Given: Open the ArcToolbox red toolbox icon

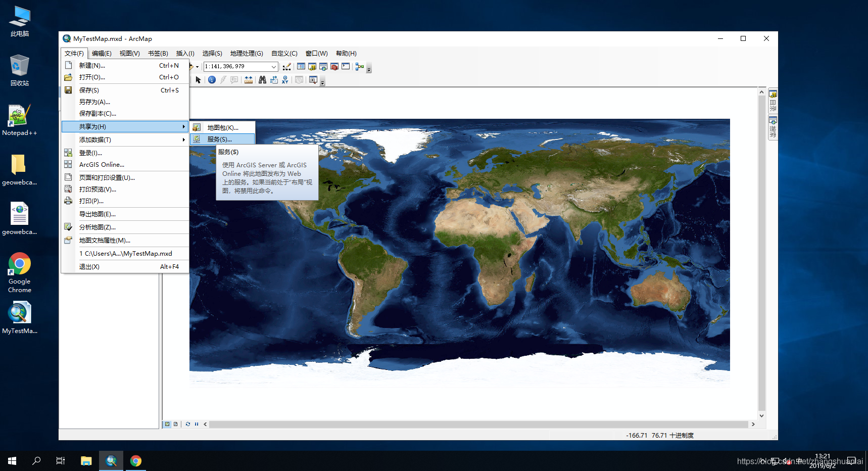Looking at the screenshot, I should [x=334, y=67].
